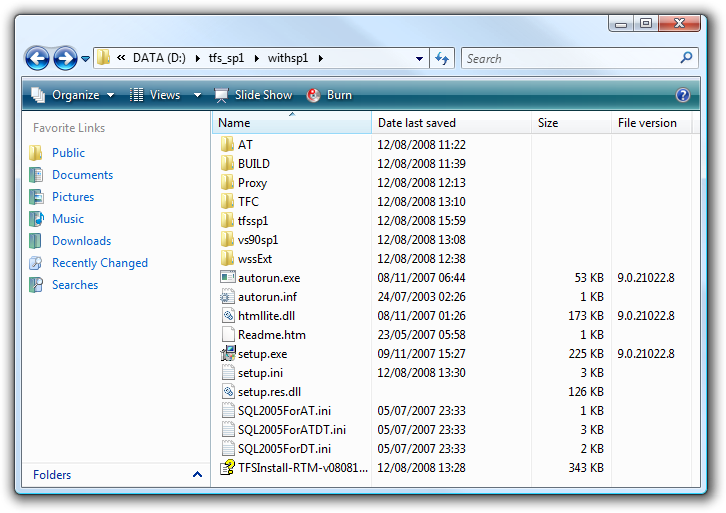Select DATA (D:) in the breadcrumb

pos(159,58)
